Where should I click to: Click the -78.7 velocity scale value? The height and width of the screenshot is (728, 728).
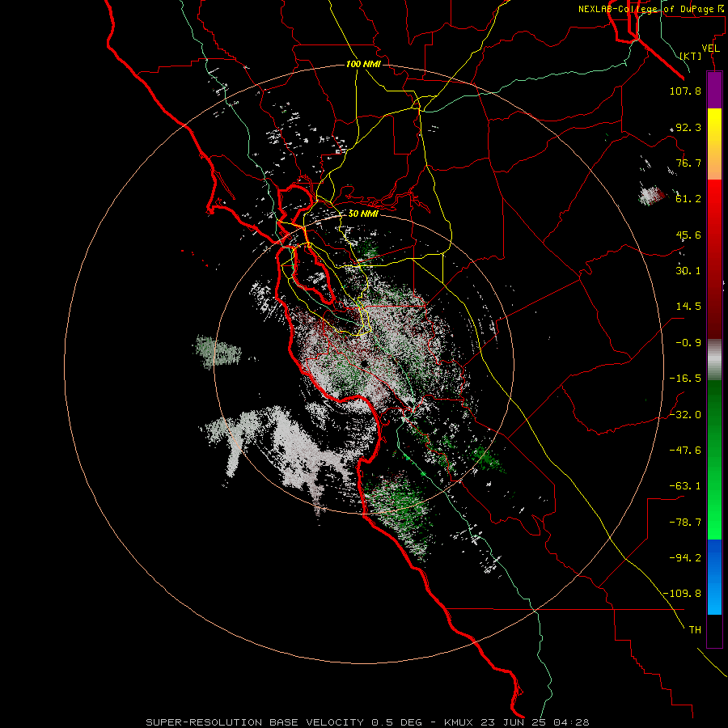click(x=685, y=523)
